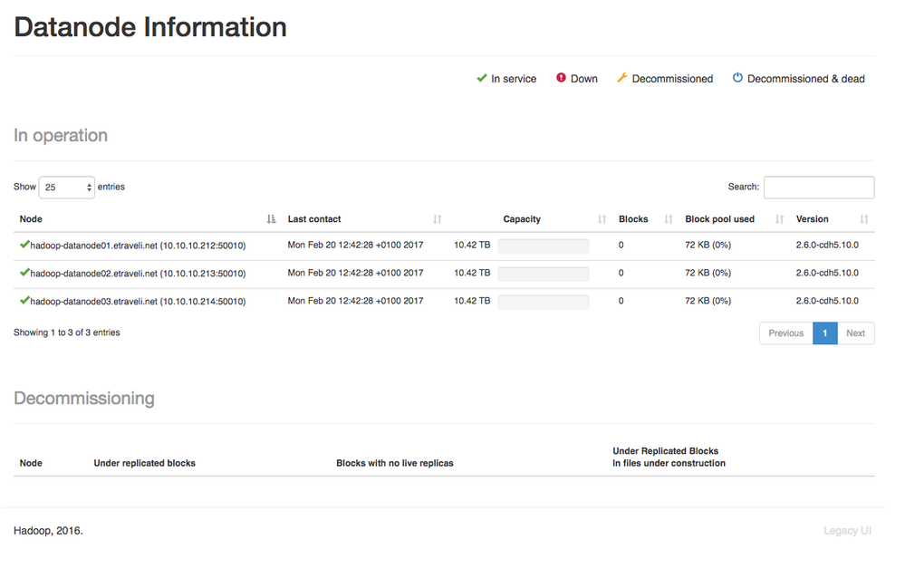Viewport: 905px width, 588px height.
Task: Click the green checkmark for hadoop-datanode02
Action: [x=24, y=273]
